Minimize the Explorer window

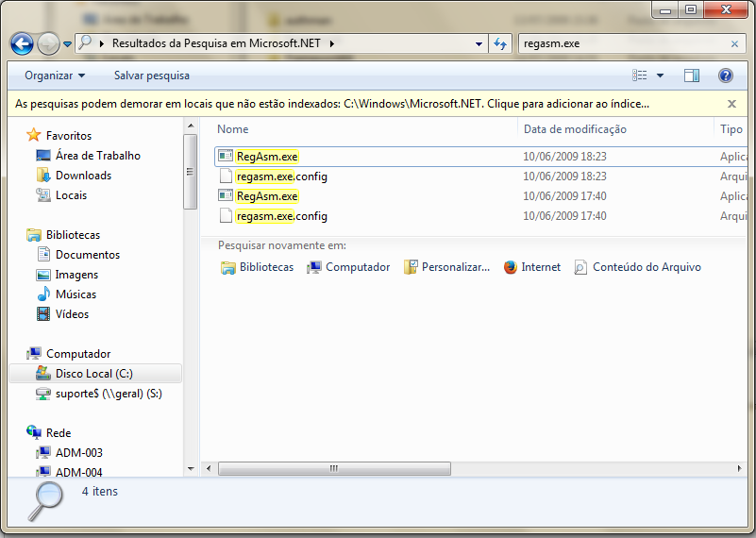[x=665, y=9]
